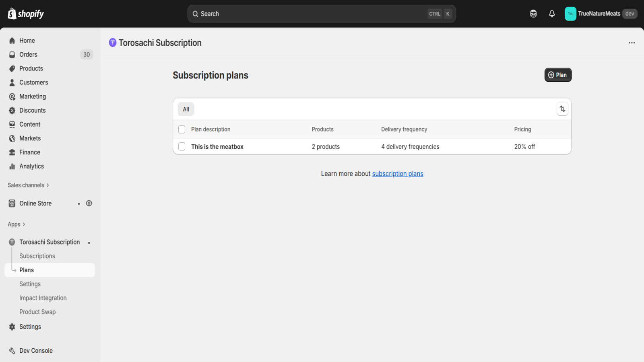Click the add Plan button
The image size is (644, 362).
558,75
